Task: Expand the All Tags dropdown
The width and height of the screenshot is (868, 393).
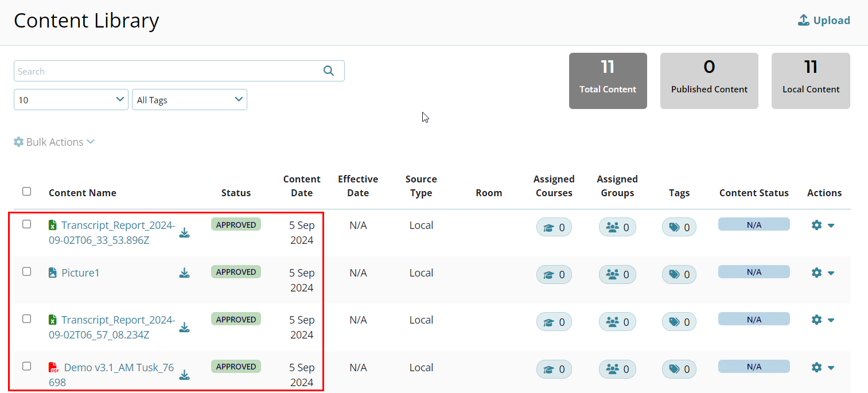Action: 189,99
